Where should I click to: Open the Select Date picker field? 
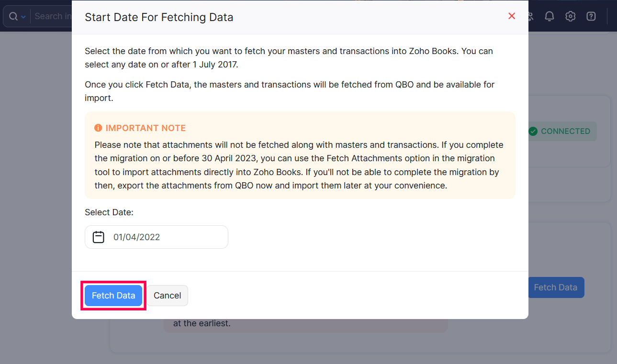(x=156, y=237)
